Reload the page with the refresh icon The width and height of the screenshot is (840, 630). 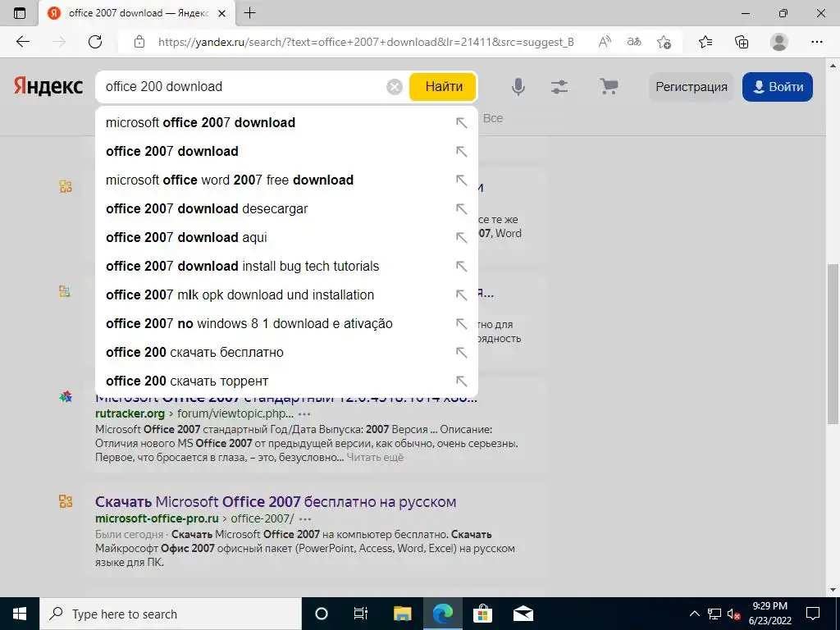[95, 42]
